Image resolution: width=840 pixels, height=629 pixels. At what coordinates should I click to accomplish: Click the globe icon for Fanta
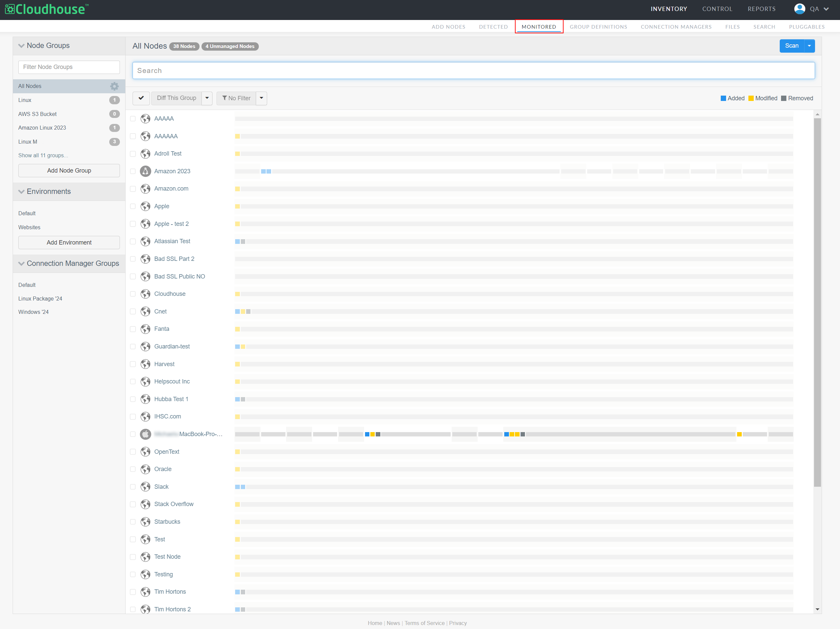point(146,329)
